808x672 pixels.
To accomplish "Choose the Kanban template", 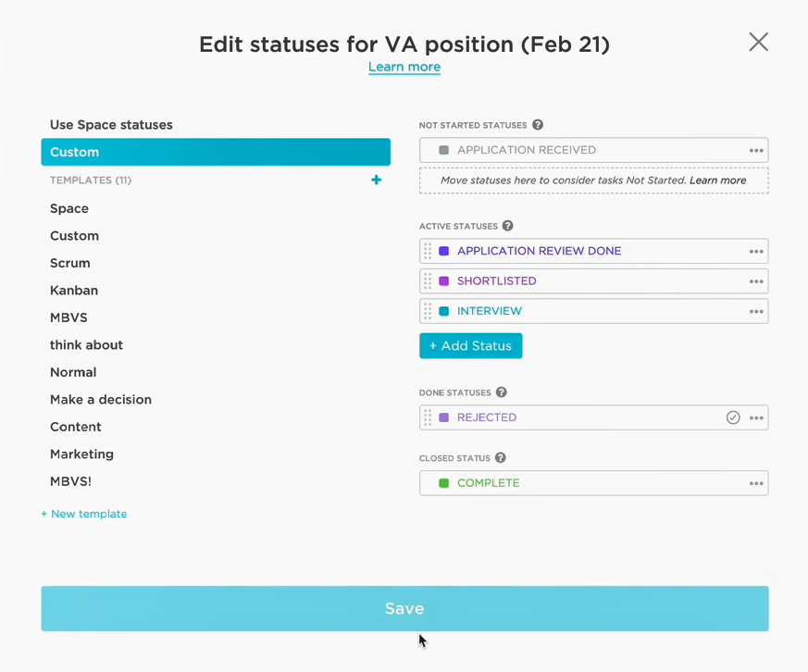I will 74,291.
